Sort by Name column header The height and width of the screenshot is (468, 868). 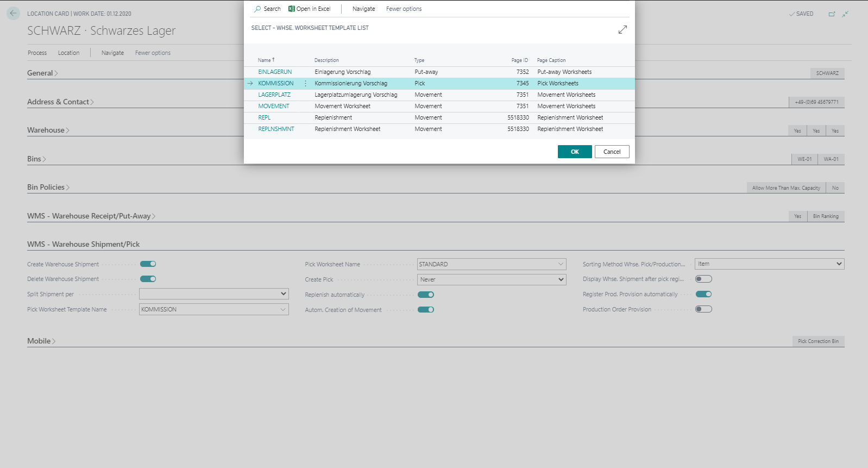(266, 60)
